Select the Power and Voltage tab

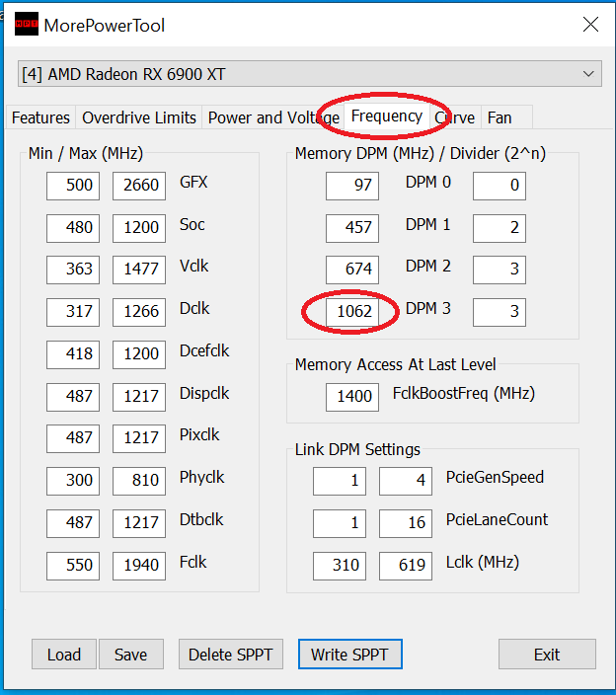(273, 117)
